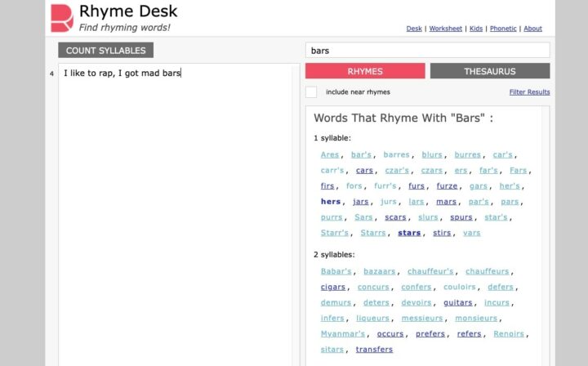
Task: Open the About link
Action: (532, 29)
